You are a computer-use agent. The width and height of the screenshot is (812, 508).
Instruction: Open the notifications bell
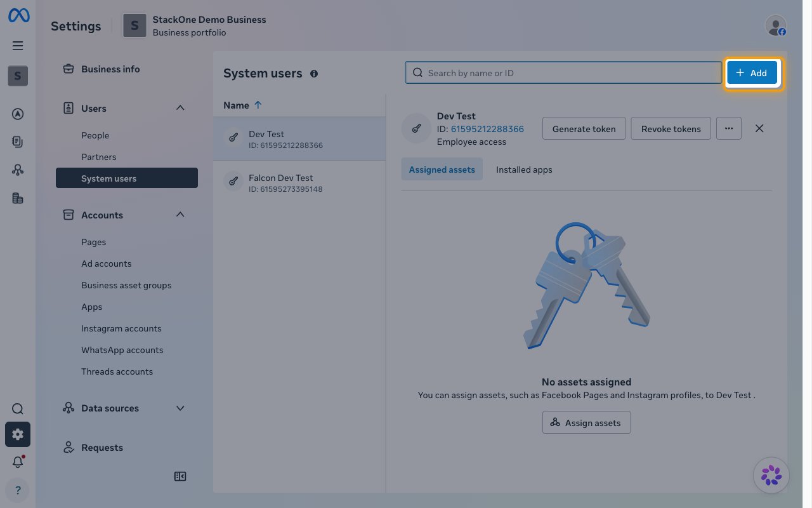[x=18, y=462]
